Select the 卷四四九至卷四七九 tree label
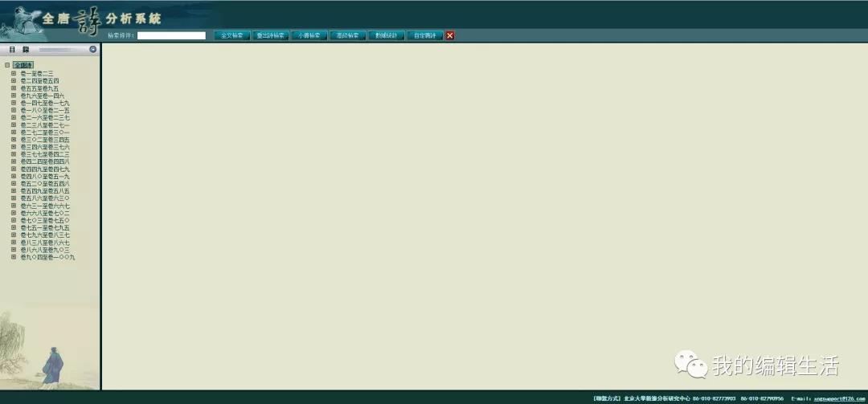The image size is (868, 404). pyautogui.click(x=45, y=169)
